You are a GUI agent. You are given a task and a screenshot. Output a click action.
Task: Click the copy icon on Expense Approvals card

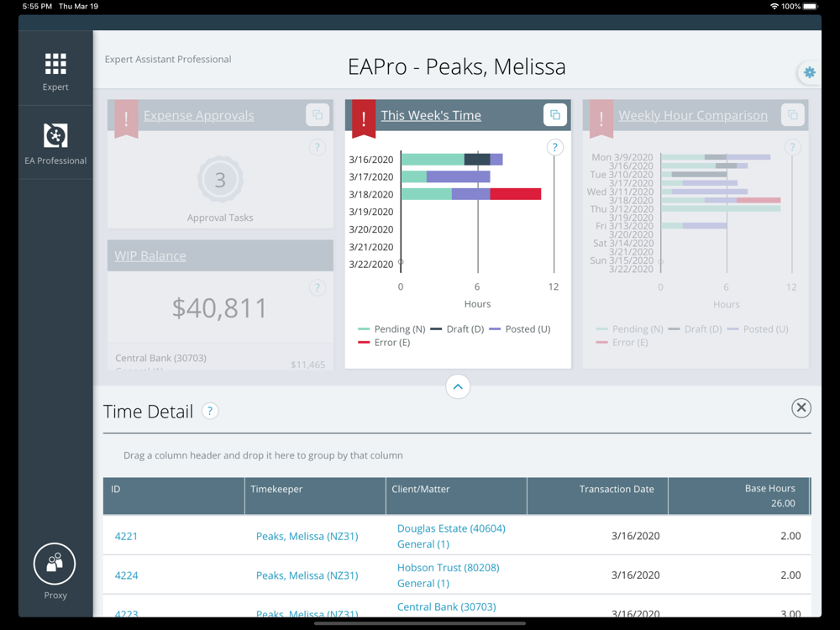tap(318, 115)
